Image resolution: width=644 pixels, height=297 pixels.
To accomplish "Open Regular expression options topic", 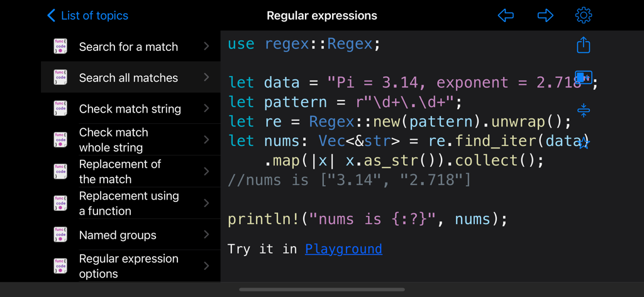I will (131, 266).
